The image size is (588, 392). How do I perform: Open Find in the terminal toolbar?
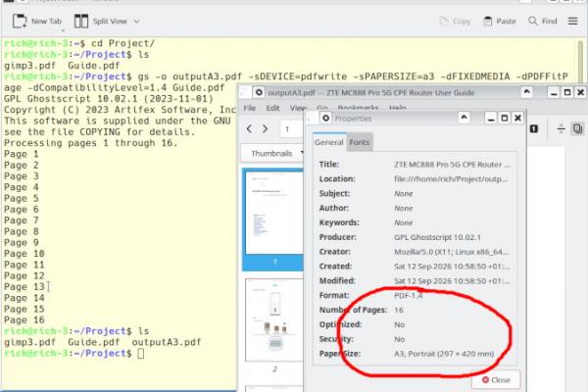pyautogui.click(x=543, y=21)
